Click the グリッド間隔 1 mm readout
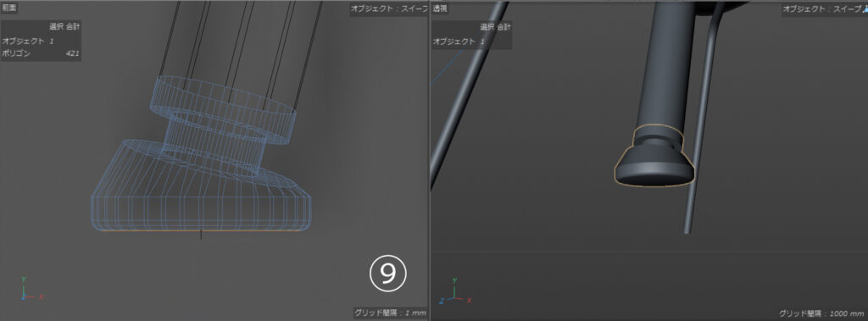 click(390, 313)
